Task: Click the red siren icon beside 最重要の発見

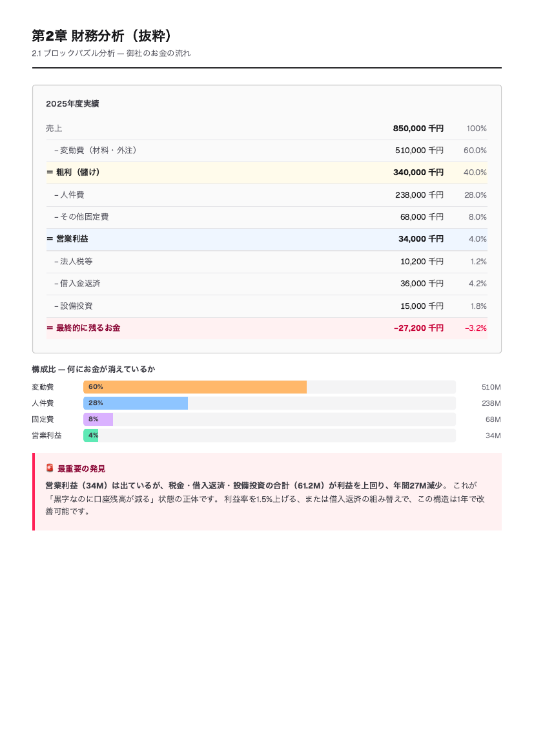Action: (x=50, y=468)
